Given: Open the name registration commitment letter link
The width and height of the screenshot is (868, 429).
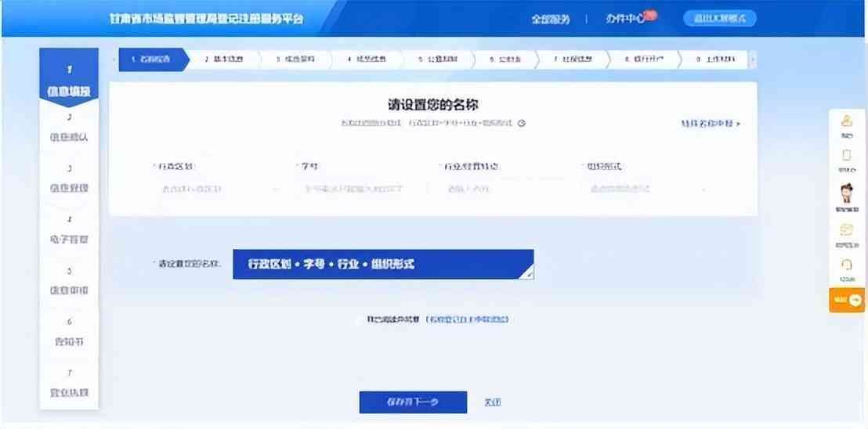Looking at the screenshot, I should pyautogui.click(x=467, y=319).
